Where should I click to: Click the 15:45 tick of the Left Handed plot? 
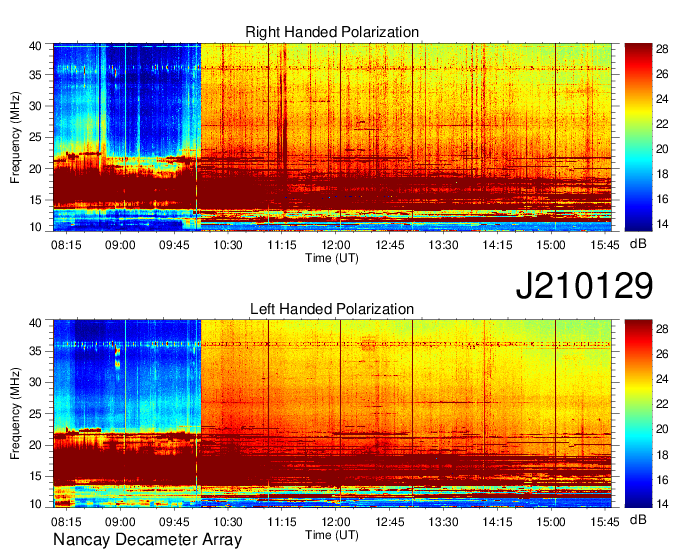[x=605, y=522]
